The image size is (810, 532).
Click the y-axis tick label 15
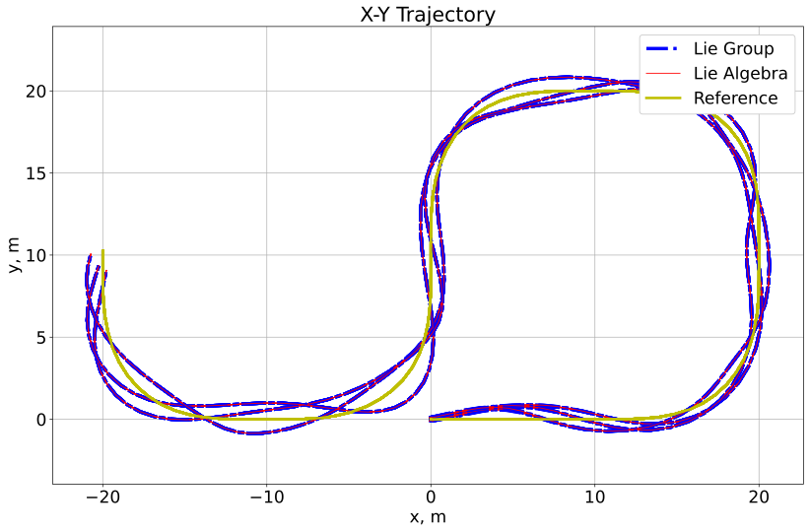click(35, 173)
